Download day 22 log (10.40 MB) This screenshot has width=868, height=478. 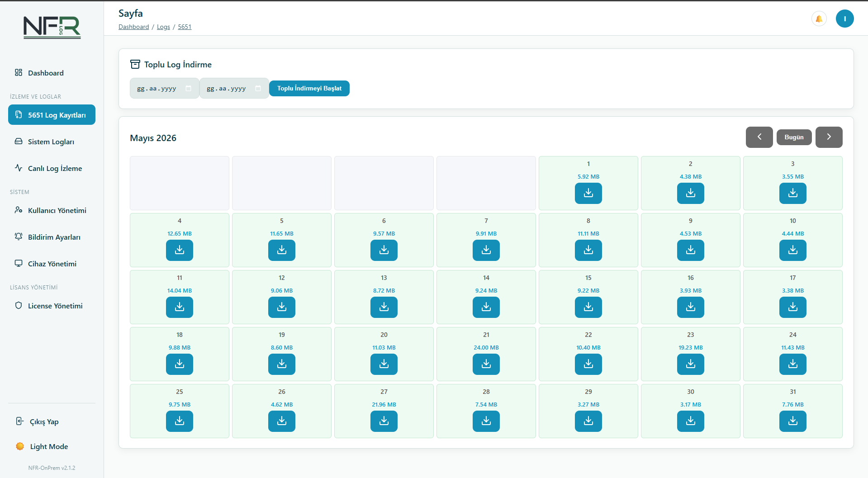click(x=588, y=364)
